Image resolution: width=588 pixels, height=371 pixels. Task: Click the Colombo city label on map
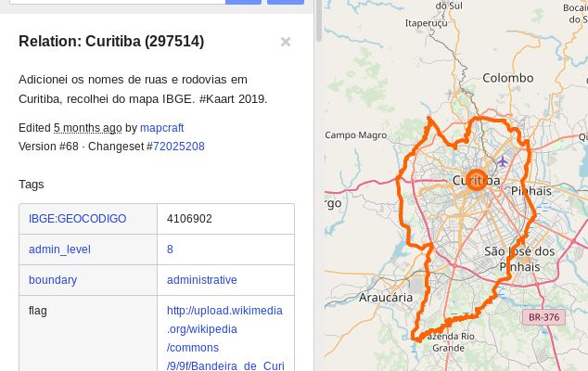(x=507, y=78)
